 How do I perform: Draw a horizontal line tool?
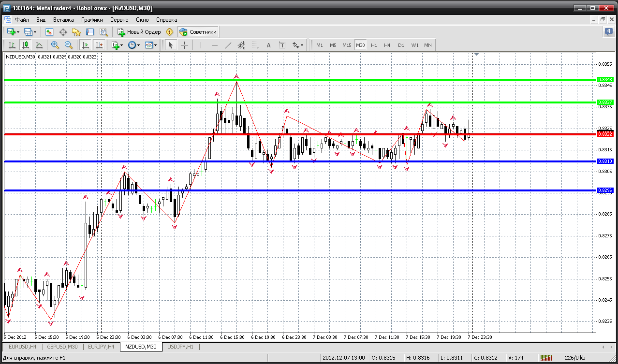[x=214, y=45]
